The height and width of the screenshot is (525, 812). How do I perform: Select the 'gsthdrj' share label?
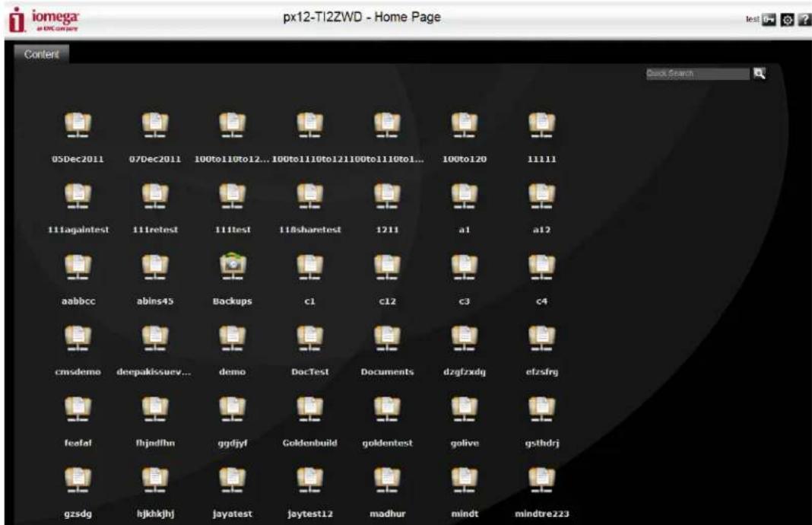541,443
